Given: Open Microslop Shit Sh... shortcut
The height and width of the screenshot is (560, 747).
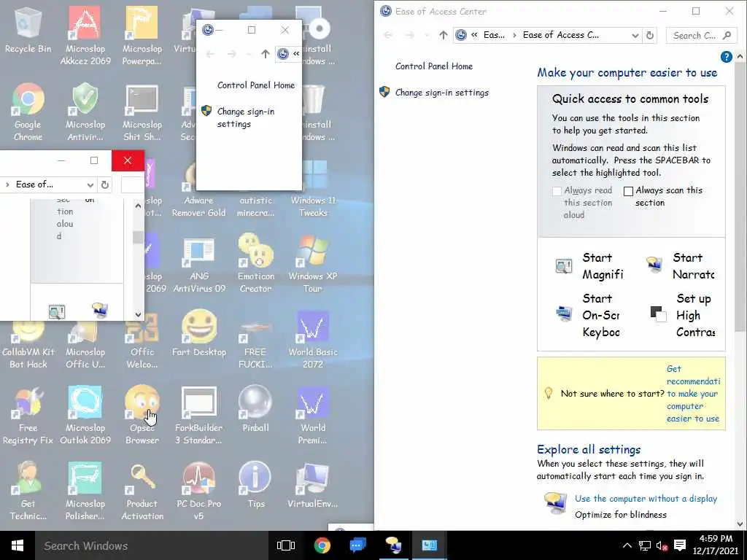Looking at the screenshot, I should point(142,112).
